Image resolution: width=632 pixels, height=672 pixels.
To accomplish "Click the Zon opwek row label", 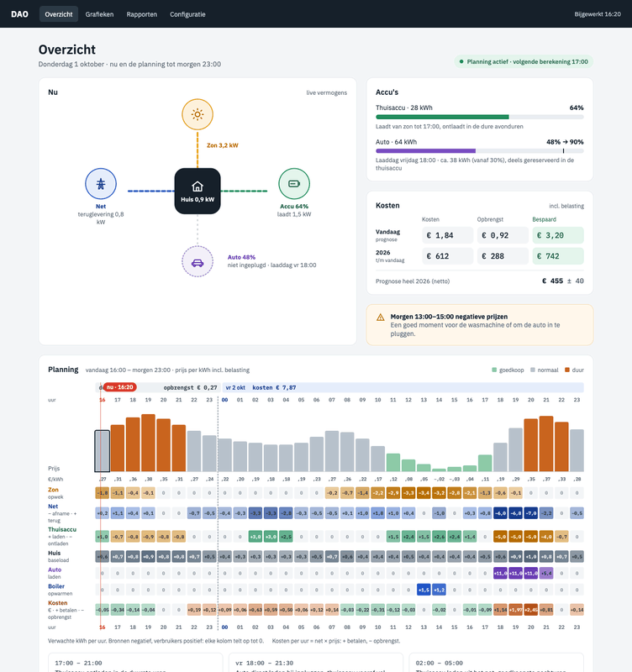I will click(x=55, y=493).
